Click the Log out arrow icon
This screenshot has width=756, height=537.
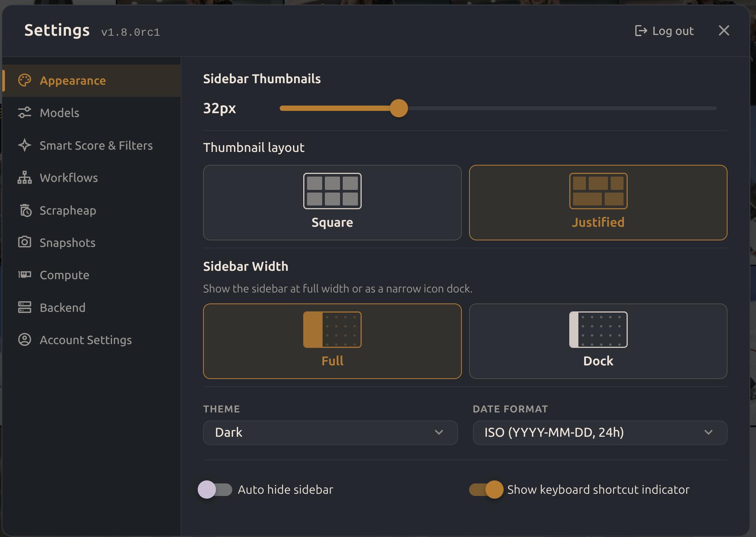[x=641, y=31]
